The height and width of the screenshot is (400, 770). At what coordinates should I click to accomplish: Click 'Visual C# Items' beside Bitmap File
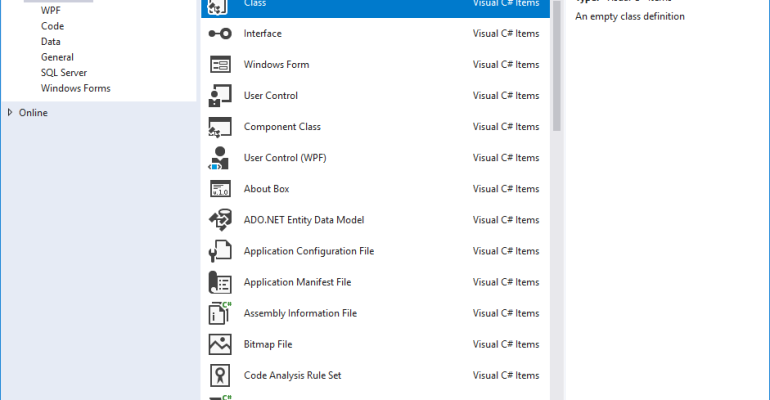(x=506, y=345)
